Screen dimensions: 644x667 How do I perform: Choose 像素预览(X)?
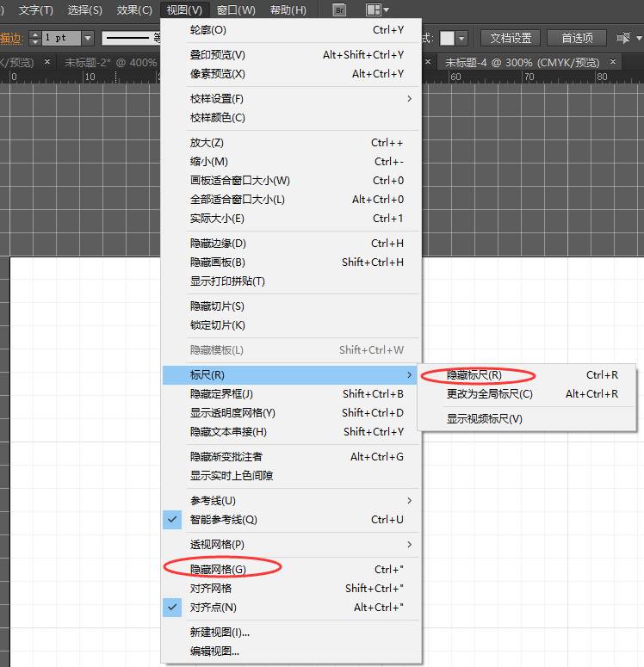click(x=292, y=74)
